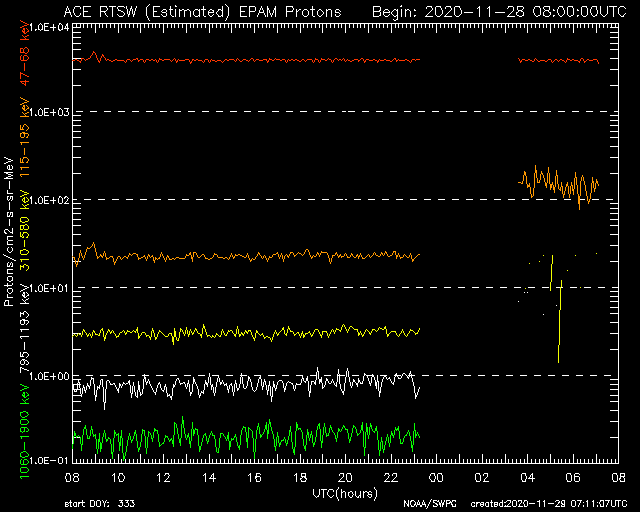Click the 1.0E-01 y-axis tick label
640x512 pixels.
pyautogui.click(x=51, y=461)
